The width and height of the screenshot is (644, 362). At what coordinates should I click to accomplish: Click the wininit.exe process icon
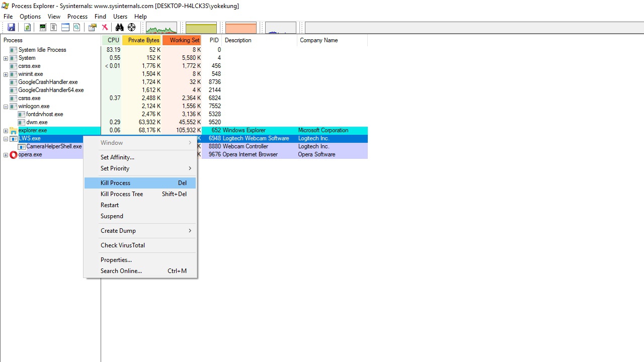(x=14, y=74)
